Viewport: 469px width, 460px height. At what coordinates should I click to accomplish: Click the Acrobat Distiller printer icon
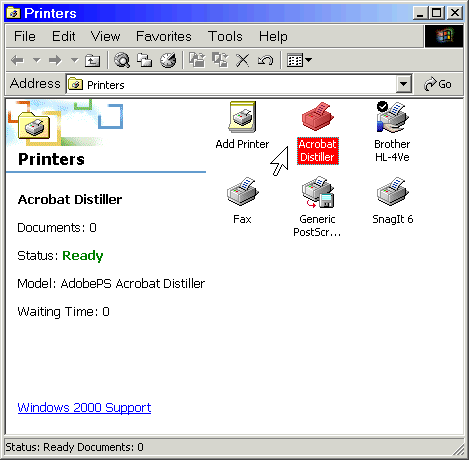coord(318,117)
